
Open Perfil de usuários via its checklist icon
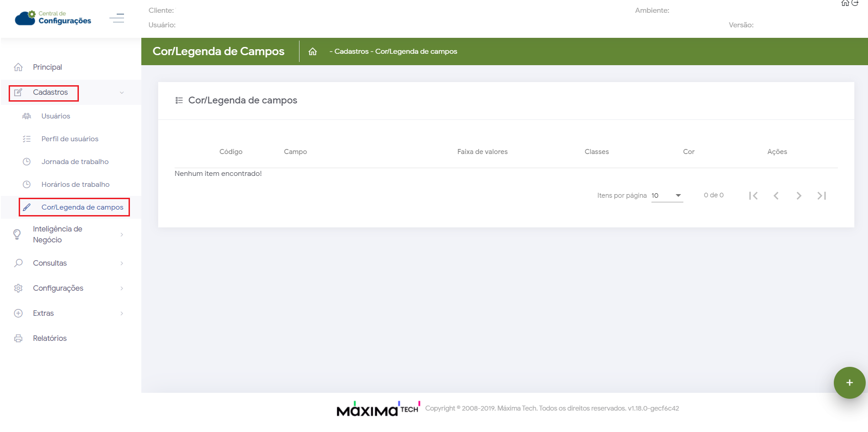(x=27, y=139)
